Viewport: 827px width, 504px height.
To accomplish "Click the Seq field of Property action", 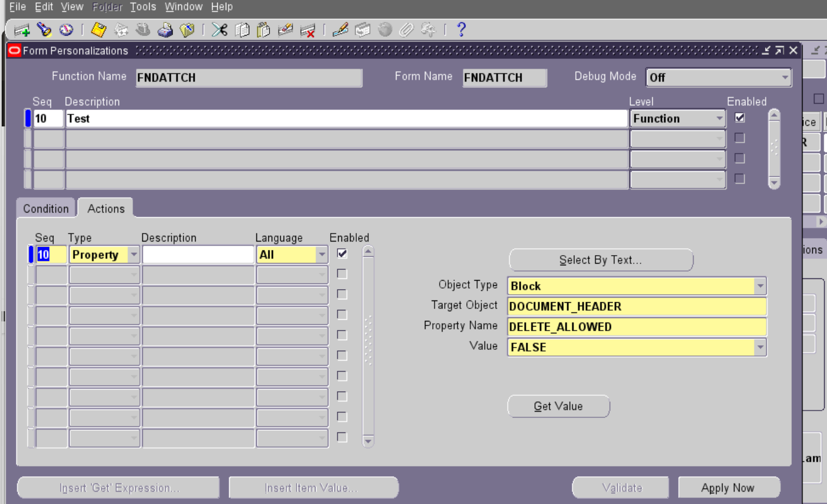I will [x=51, y=255].
